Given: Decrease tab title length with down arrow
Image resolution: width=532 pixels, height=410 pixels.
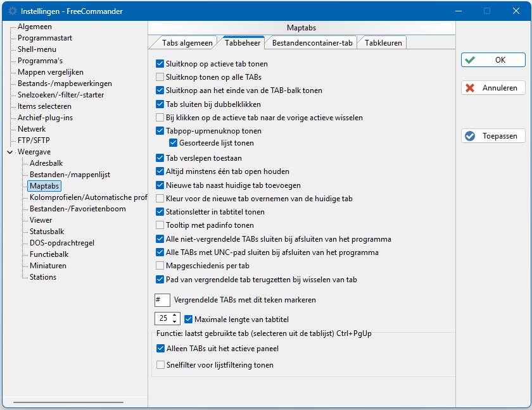Looking at the screenshot, I should pos(174,321).
